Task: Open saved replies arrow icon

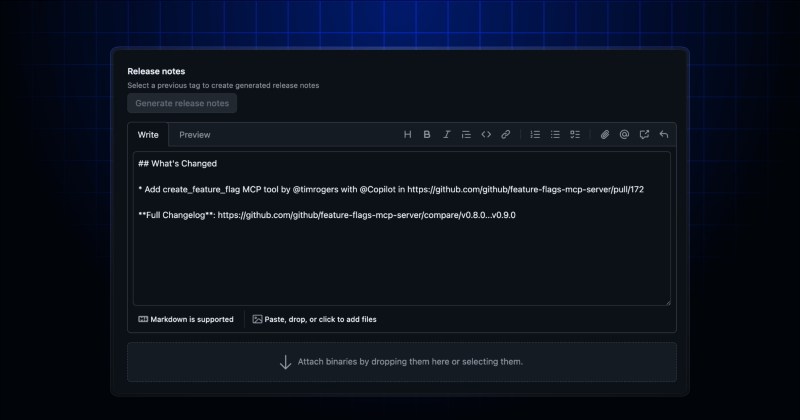Action: [664, 135]
